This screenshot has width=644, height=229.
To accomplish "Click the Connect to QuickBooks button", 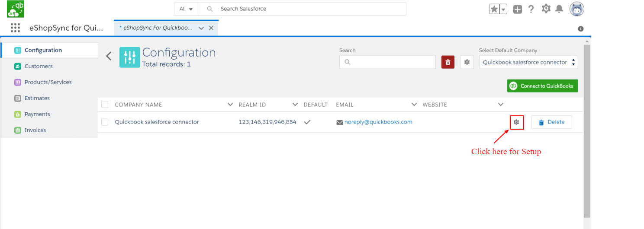I will click(542, 86).
